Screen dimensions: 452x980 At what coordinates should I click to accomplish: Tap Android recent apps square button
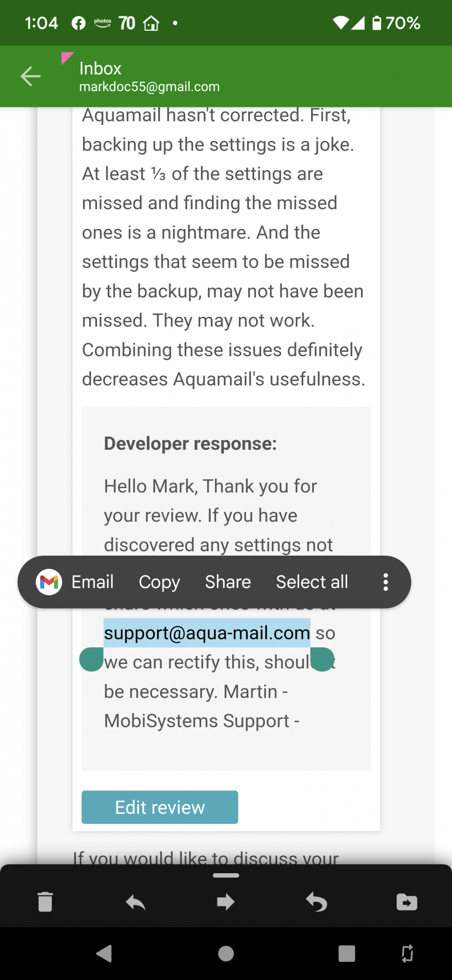pyautogui.click(x=347, y=954)
